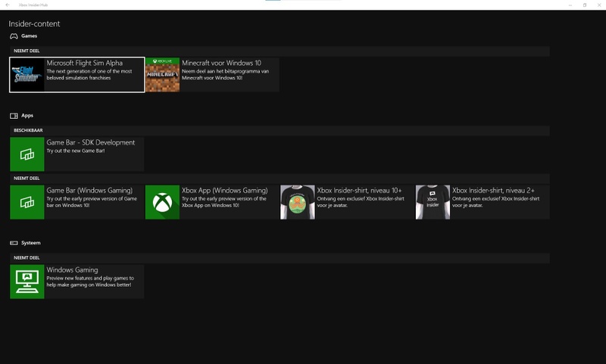The height and width of the screenshot is (364, 606).
Task: Click 'Try out the new Game Bar!' text
Action: click(76, 151)
